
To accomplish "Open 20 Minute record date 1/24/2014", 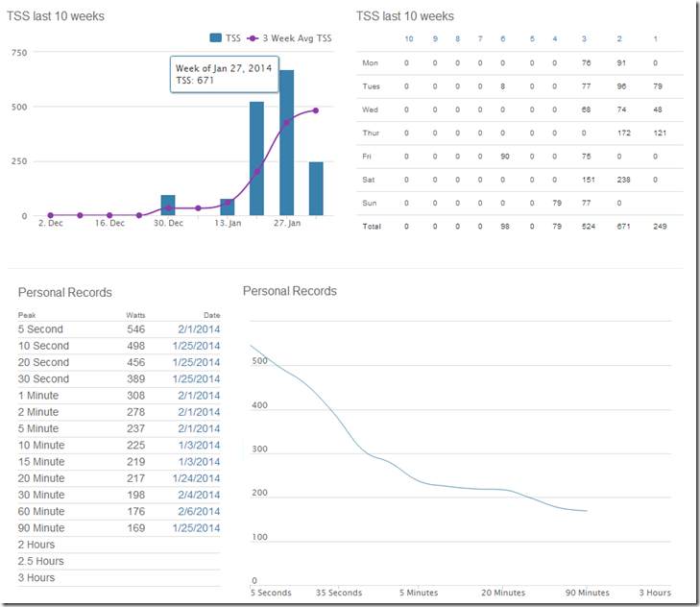I will [196, 478].
